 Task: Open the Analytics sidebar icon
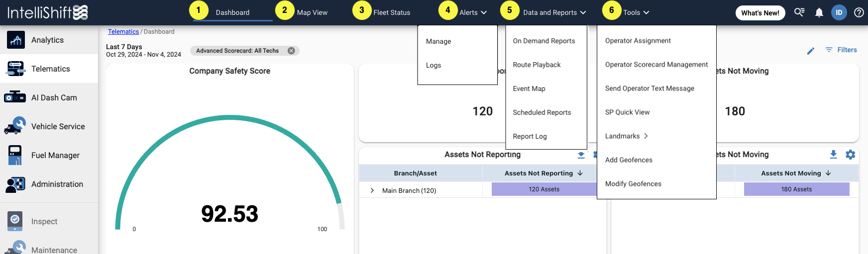(16, 40)
